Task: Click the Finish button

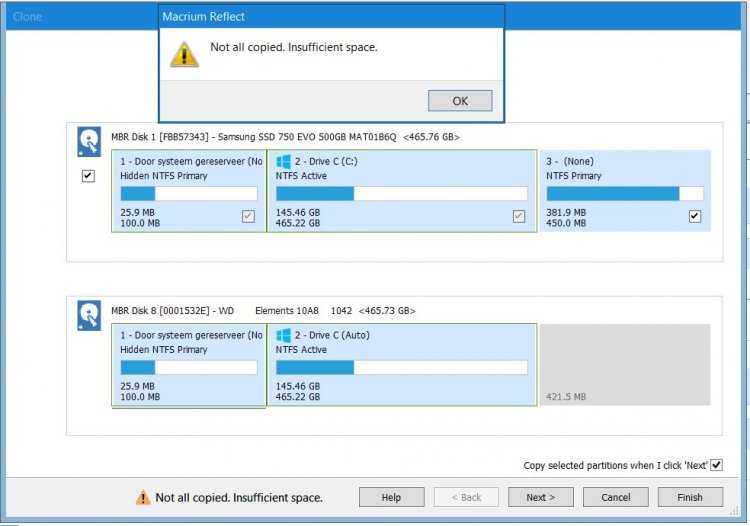Action: coord(690,497)
